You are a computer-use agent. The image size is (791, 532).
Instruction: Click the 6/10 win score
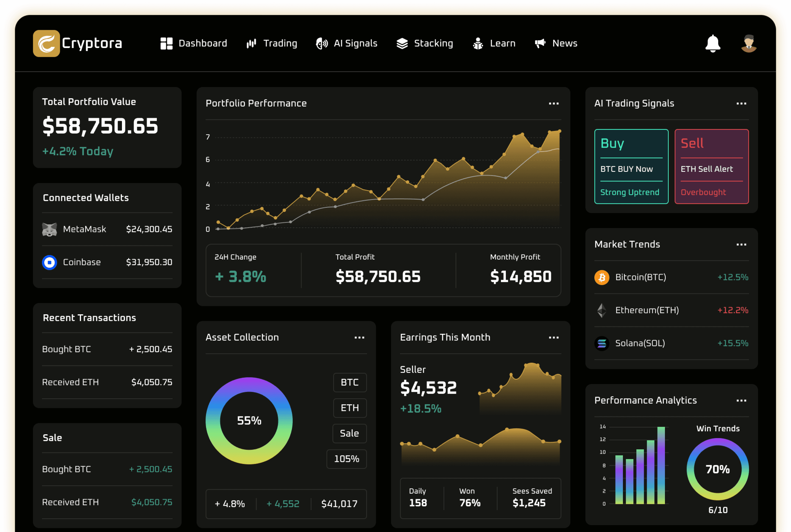[x=717, y=510]
